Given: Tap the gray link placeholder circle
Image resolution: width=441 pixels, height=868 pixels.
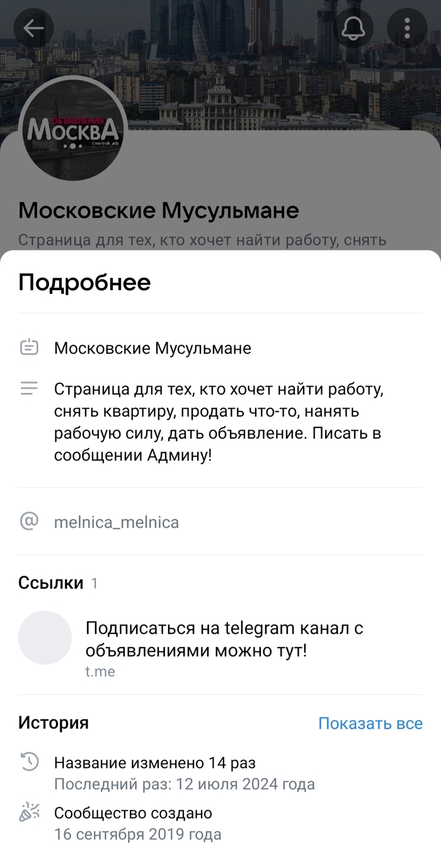Looking at the screenshot, I should click(45, 638).
